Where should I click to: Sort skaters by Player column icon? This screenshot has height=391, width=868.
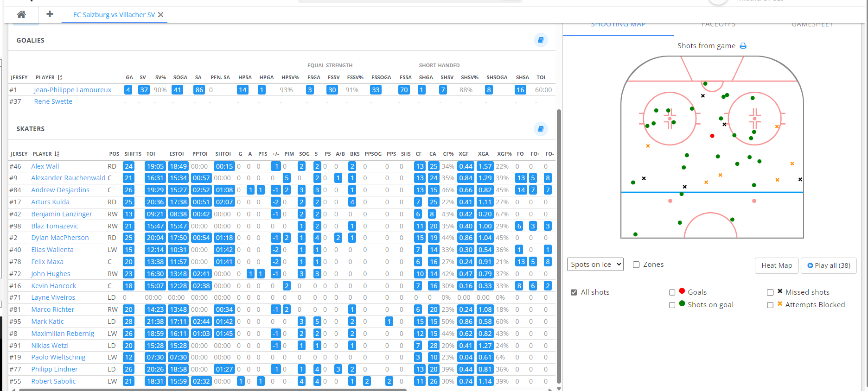click(57, 154)
